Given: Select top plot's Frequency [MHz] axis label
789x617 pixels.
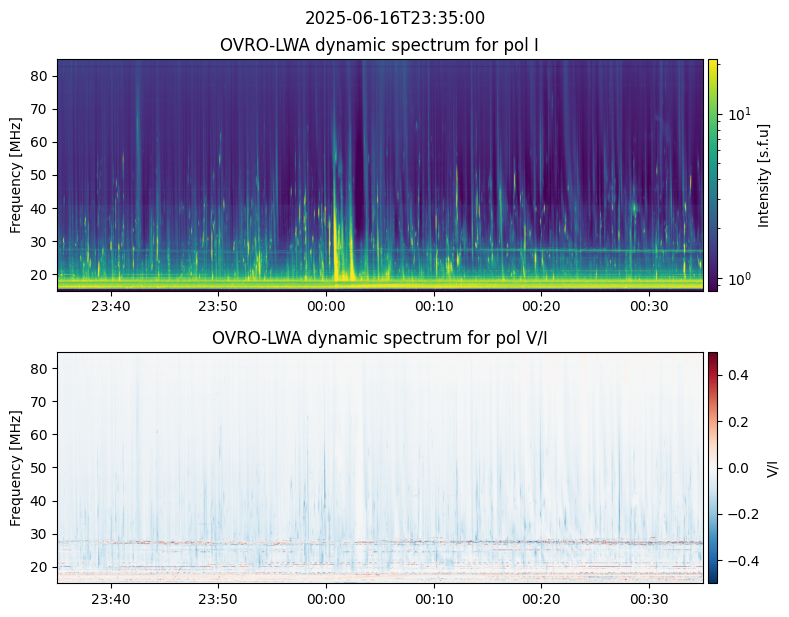Looking at the screenshot, I should tap(16, 175).
